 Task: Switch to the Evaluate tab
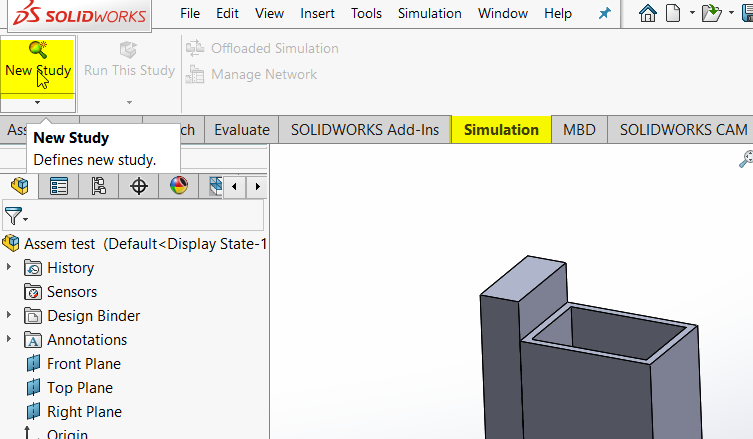pos(242,130)
